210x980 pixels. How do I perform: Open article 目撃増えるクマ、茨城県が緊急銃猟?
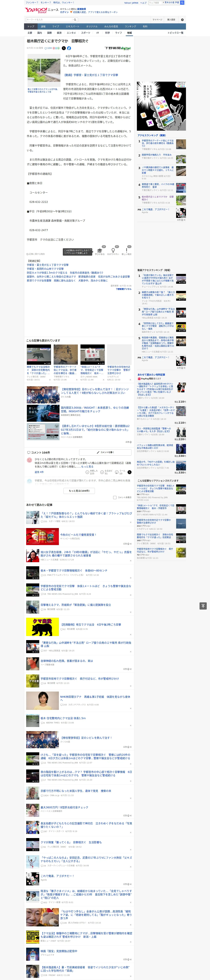coord(76,604)
